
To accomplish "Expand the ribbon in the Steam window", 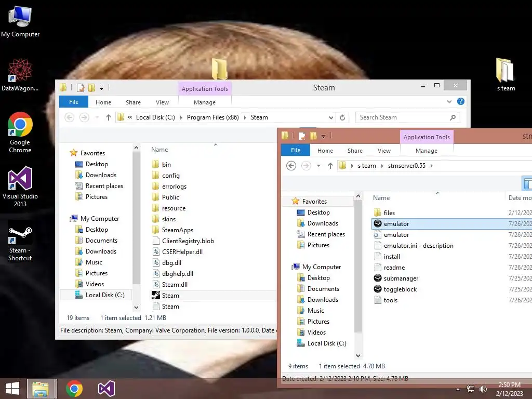I will (449, 101).
